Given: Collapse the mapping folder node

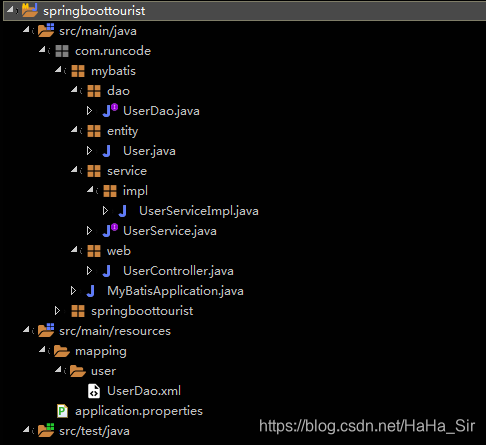Looking at the screenshot, I should tap(42, 350).
